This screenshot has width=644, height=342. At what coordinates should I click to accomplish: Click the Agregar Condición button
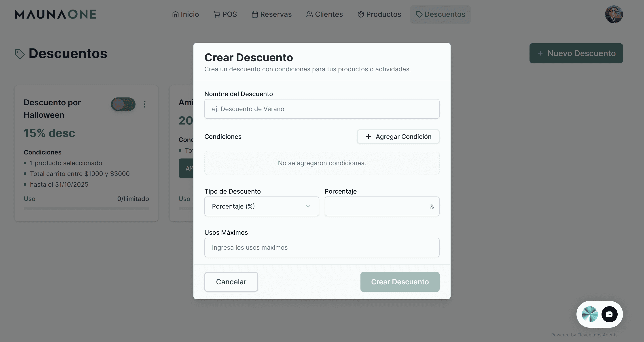coord(398,137)
